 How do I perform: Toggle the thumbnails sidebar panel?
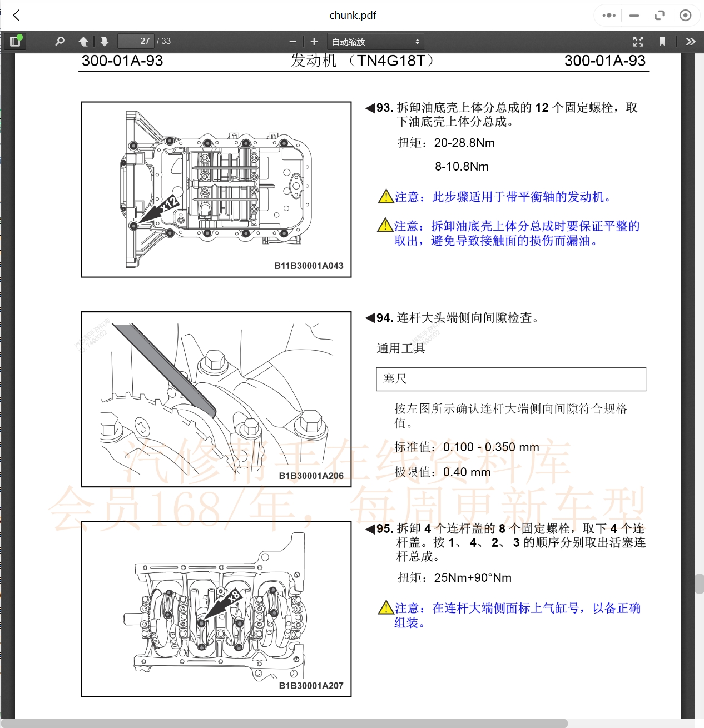(x=15, y=41)
